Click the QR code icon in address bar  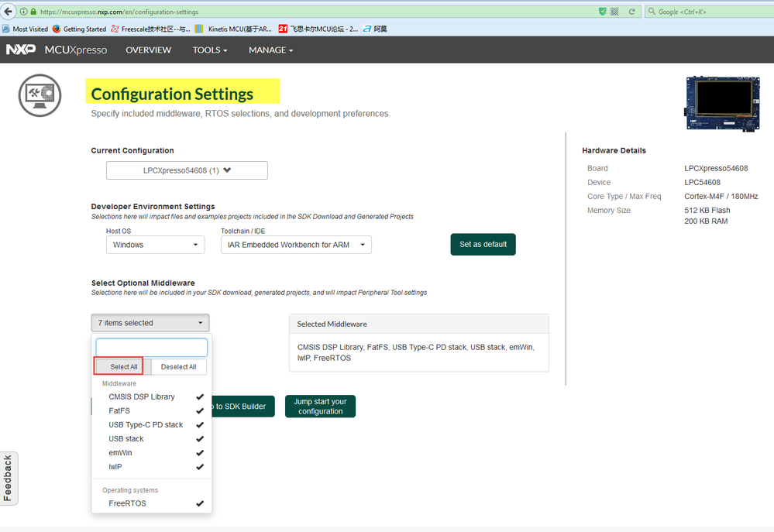click(x=614, y=12)
